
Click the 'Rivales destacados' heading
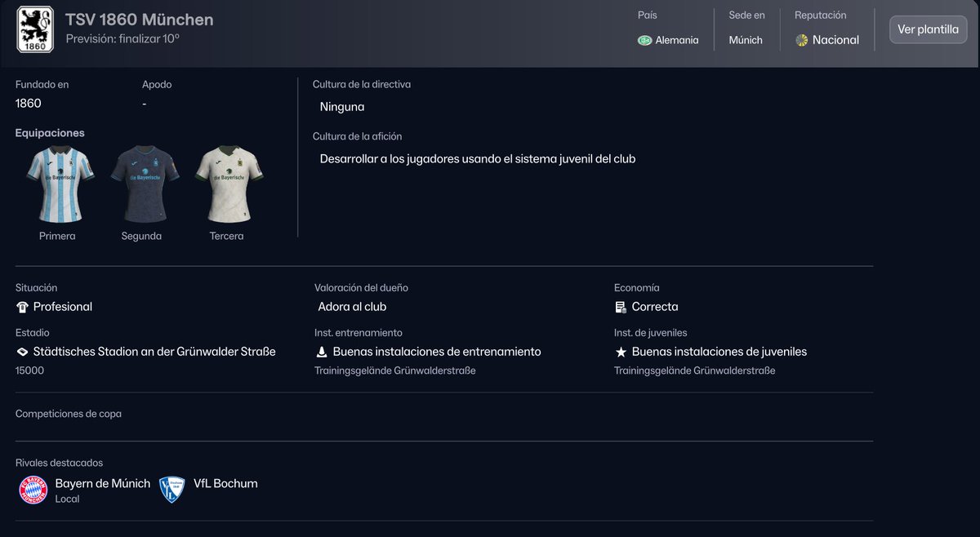[60, 463]
